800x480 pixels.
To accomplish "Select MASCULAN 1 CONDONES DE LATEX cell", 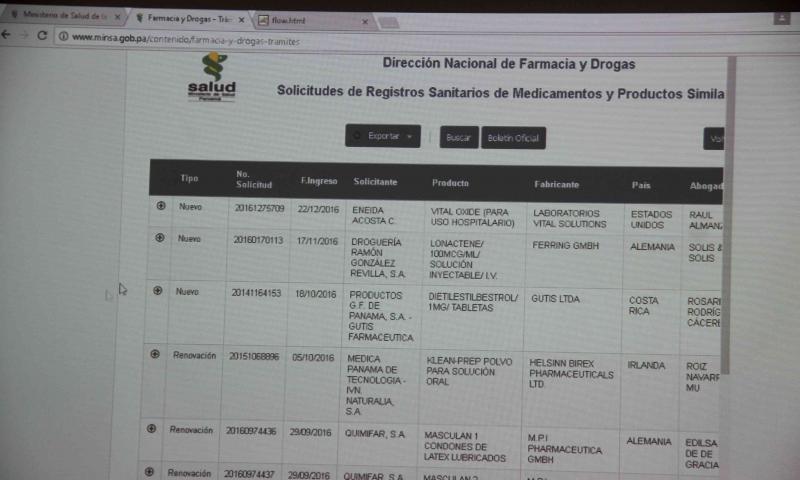I will pos(464,447).
